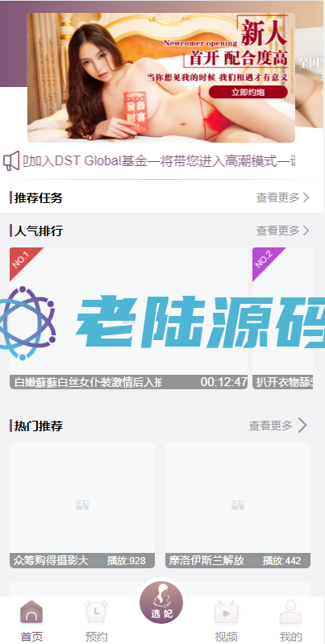Open the 摩洛伊斯兰解放 video thumbnail
The image size is (325, 644).
click(x=238, y=505)
